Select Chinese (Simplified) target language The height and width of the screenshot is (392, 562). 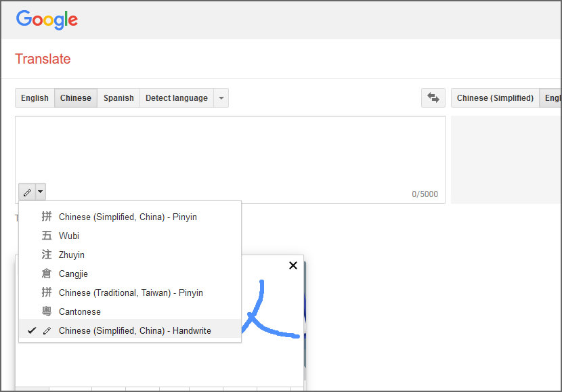click(x=495, y=97)
